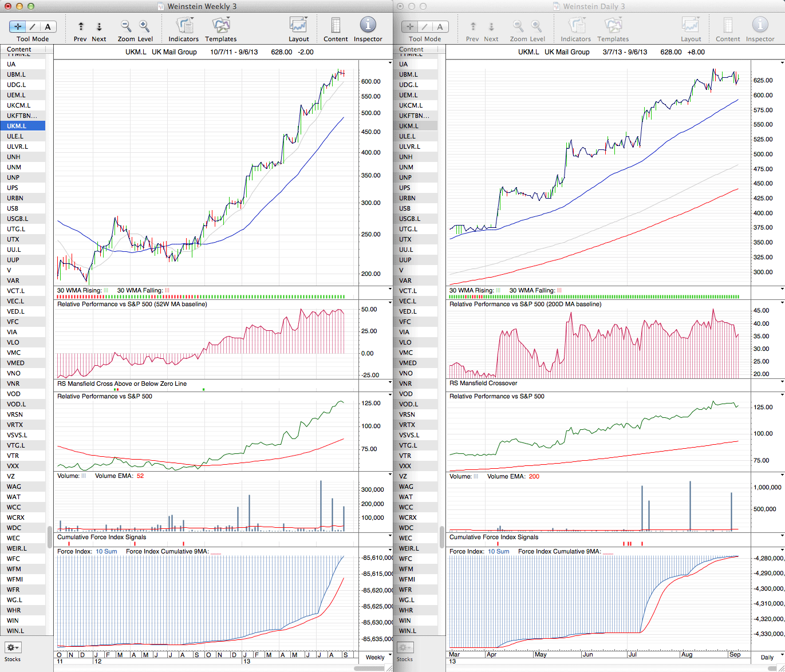
Task: Select the crosshair tool in Weinstein Weekly window
Action: pyautogui.click(x=18, y=26)
